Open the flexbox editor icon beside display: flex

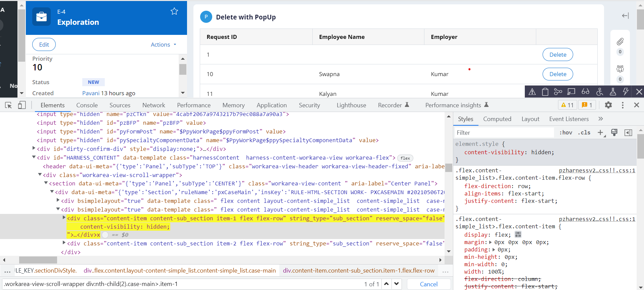click(x=518, y=234)
